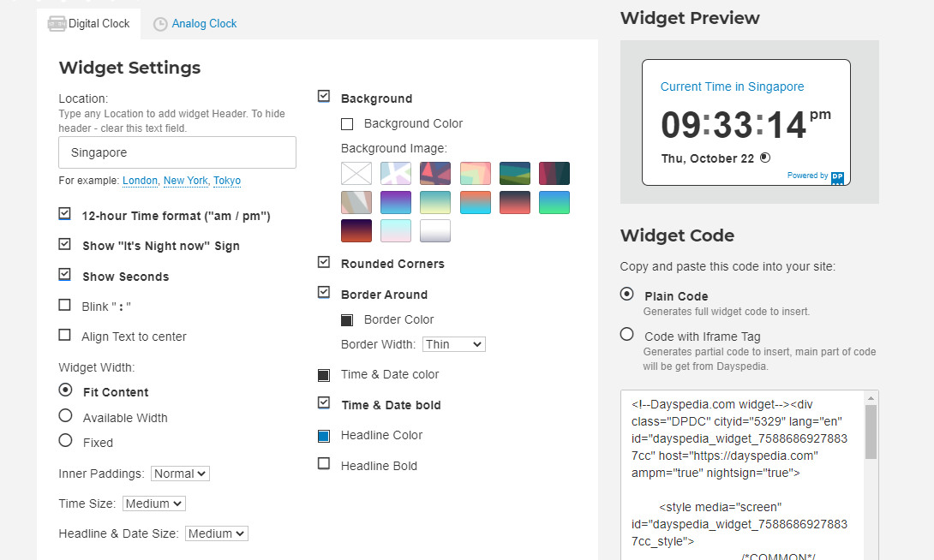Click the Location text field
This screenshot has height=560, width=934.
tap(177, 152)
